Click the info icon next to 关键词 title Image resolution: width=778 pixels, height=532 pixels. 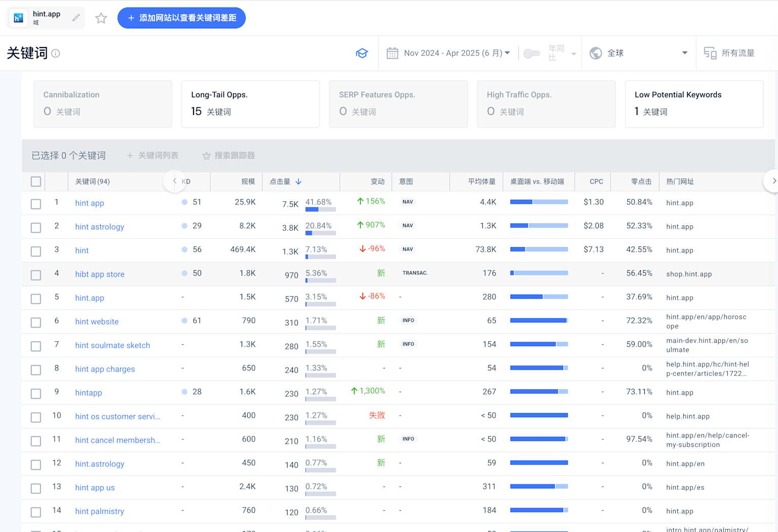(x=56, y=53)
